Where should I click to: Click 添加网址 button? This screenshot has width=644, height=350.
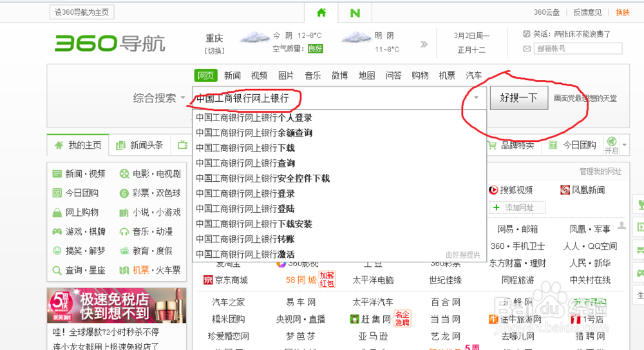[x=517, y=208]
